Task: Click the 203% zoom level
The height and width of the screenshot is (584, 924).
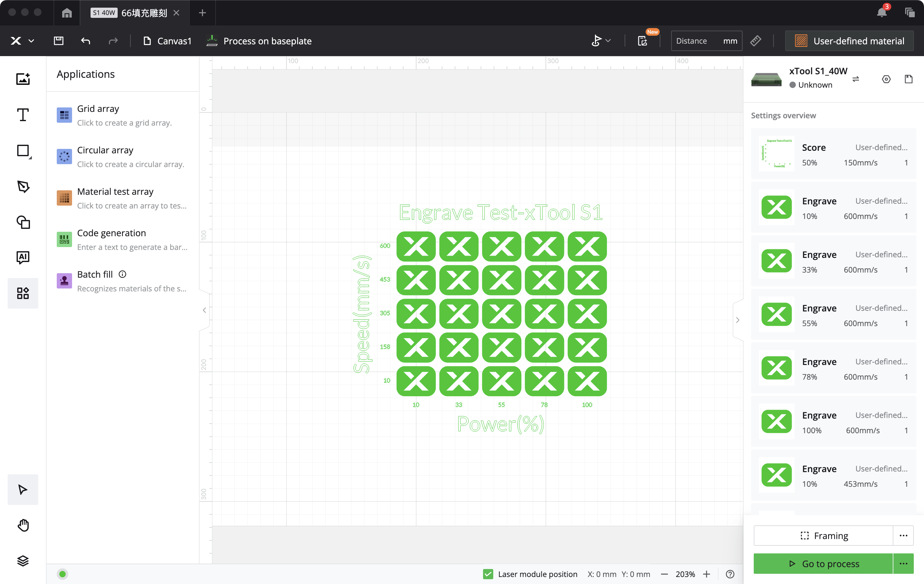Action: (685, 574)
